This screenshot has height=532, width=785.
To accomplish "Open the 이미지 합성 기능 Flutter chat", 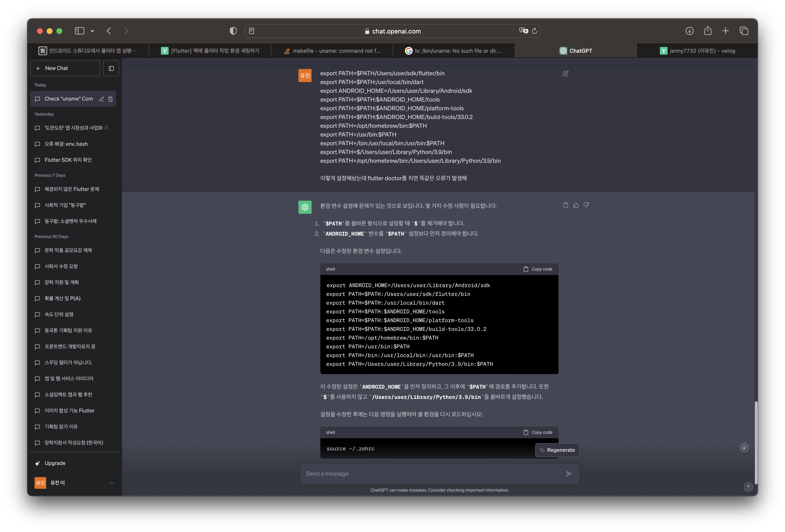I will (x=73, y=411).
